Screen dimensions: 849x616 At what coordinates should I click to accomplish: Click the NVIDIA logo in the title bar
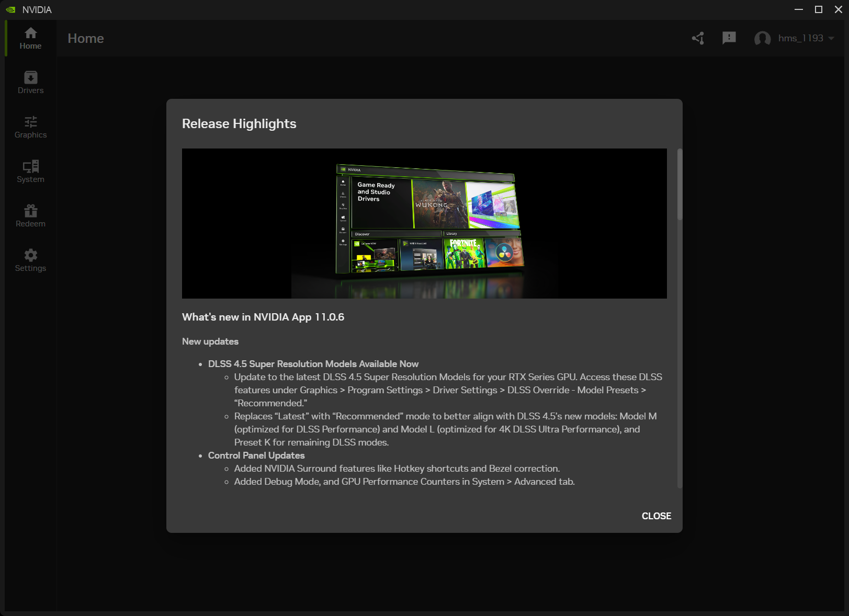(x=12, y=9)
